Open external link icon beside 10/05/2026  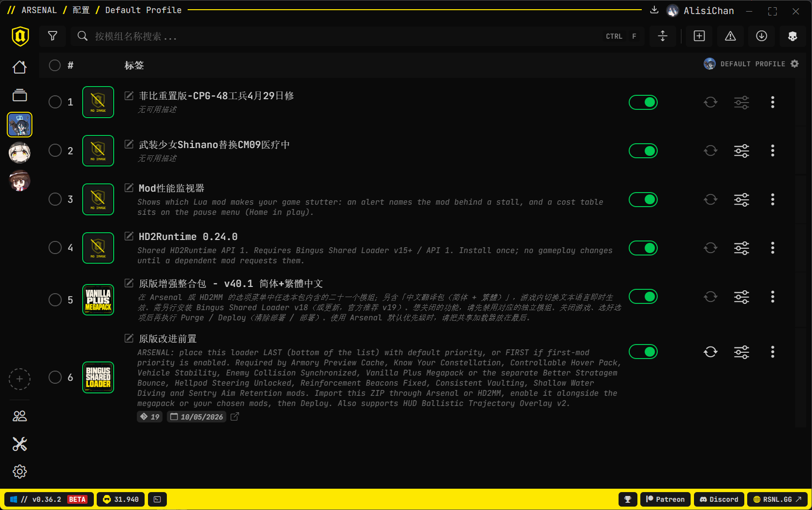point(235,417)
